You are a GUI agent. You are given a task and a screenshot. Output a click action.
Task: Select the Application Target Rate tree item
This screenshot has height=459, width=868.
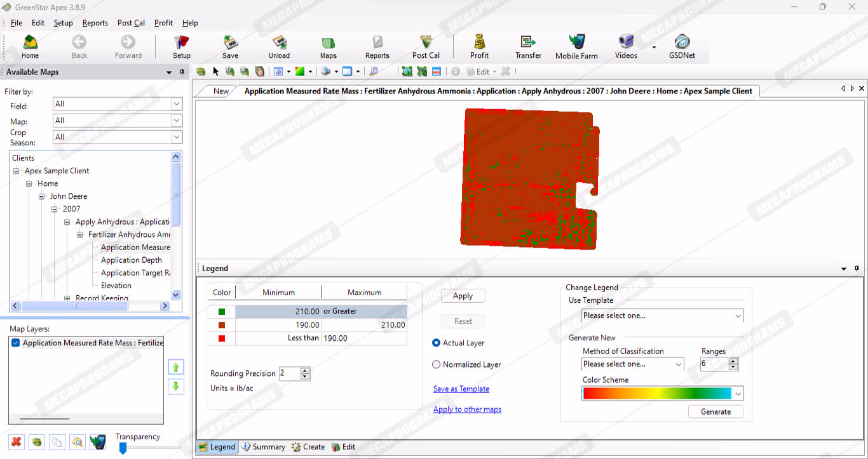(135, 272)
